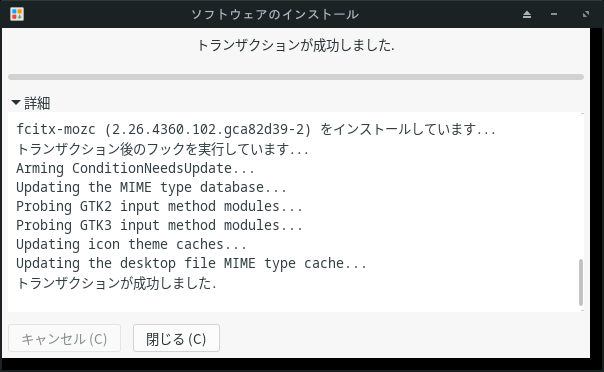Close the dialog with 閉じる (C) button

176,338
